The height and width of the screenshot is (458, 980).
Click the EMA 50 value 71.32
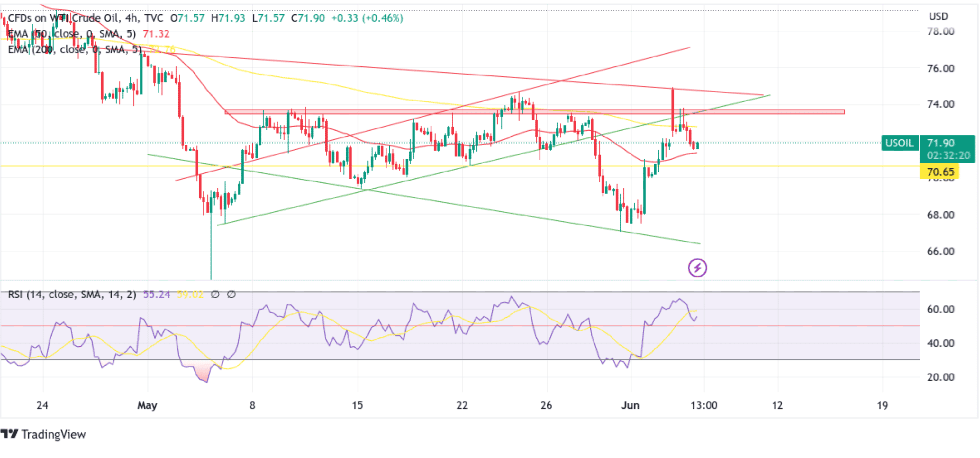[156, 34]
